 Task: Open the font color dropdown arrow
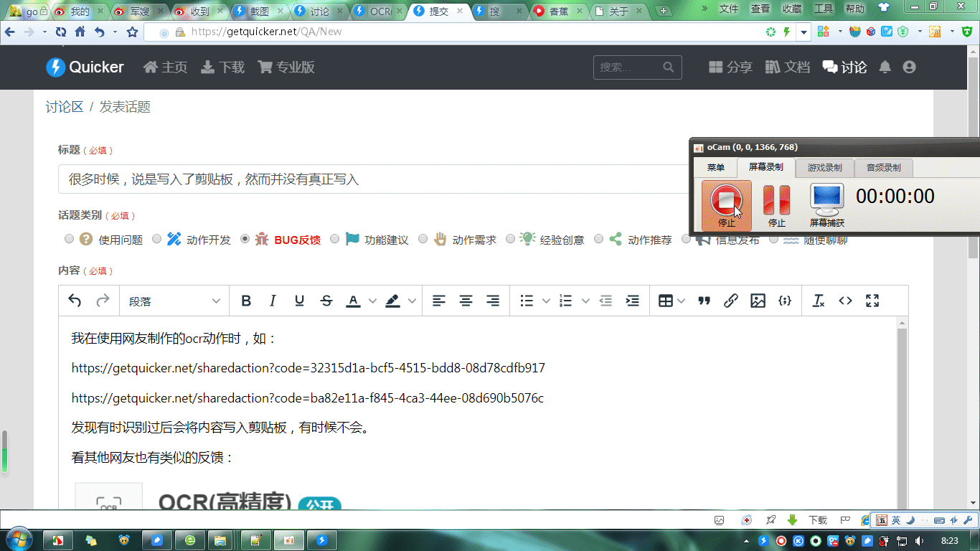tap(372, 301)
